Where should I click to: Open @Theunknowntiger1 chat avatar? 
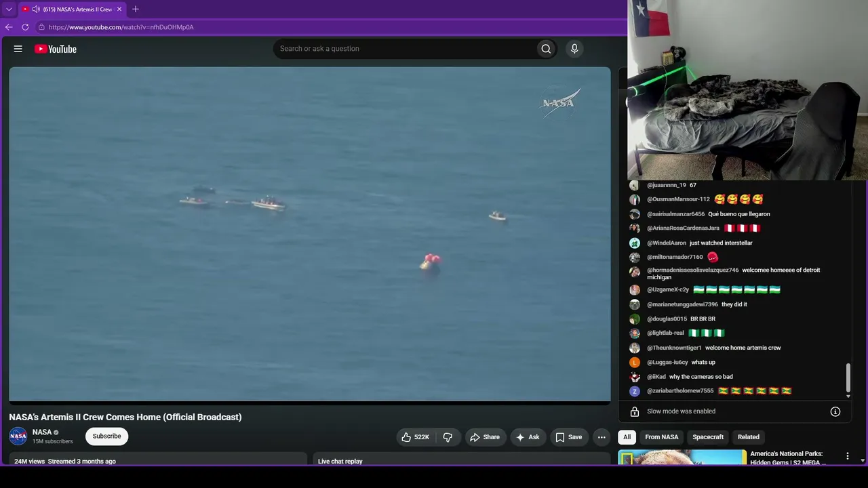[635, 348]
